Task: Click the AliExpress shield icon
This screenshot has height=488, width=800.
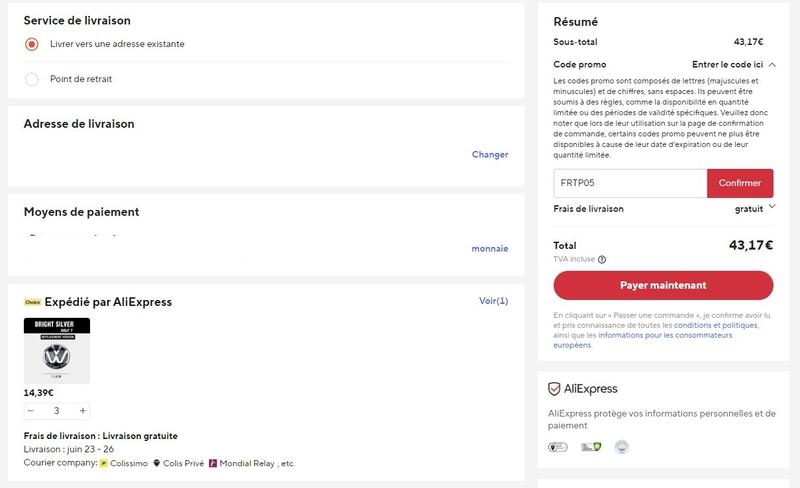Action: (554, 389)
